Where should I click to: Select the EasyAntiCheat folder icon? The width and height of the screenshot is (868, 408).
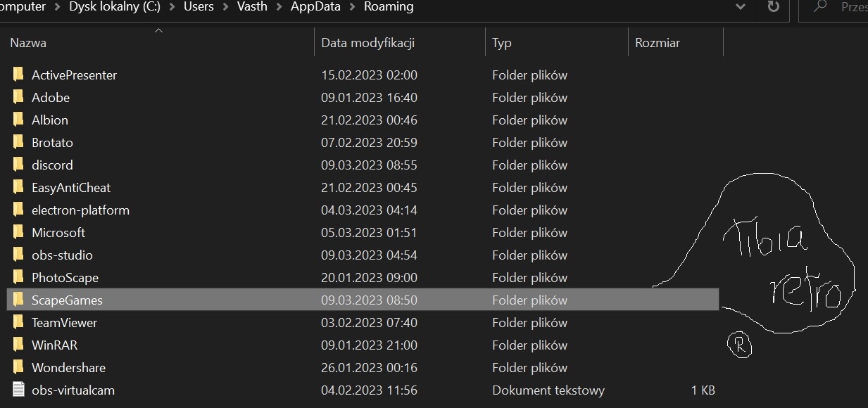coord(19,187)
